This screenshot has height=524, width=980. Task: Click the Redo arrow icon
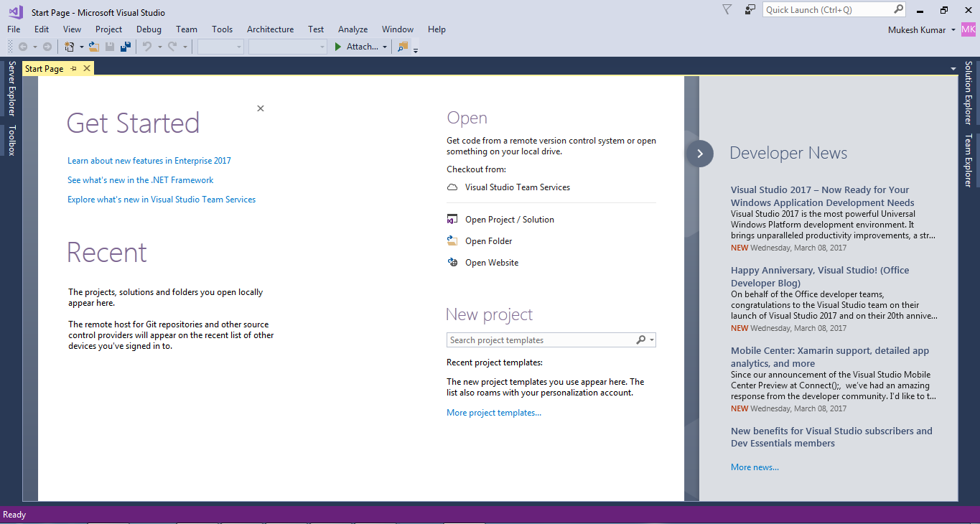tap(172, 47)
